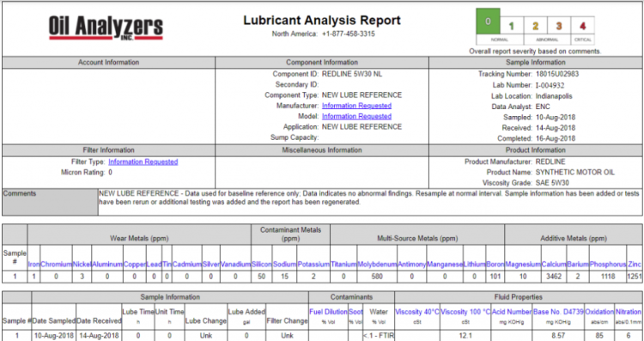This screenshot has height=341, width=644.
Task: Click the Molybdenum column header
Action: tap(377, 265)
